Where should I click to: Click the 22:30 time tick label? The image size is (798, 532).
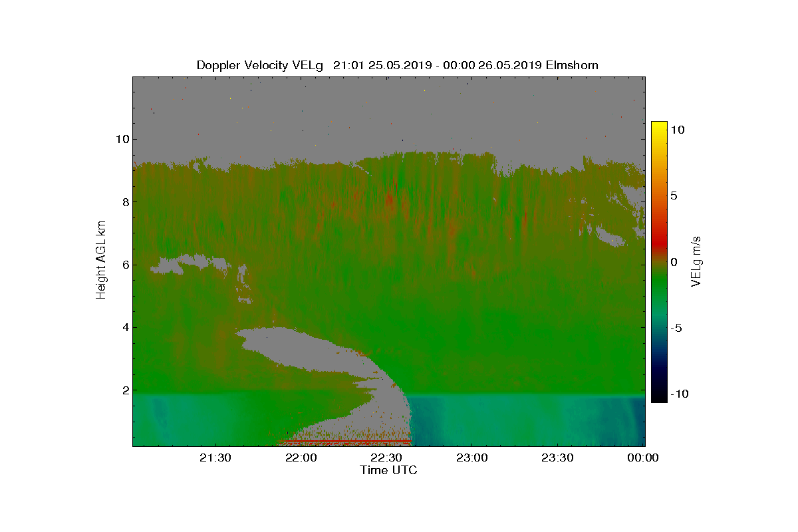pyautogui.click(x=388, y=458)
